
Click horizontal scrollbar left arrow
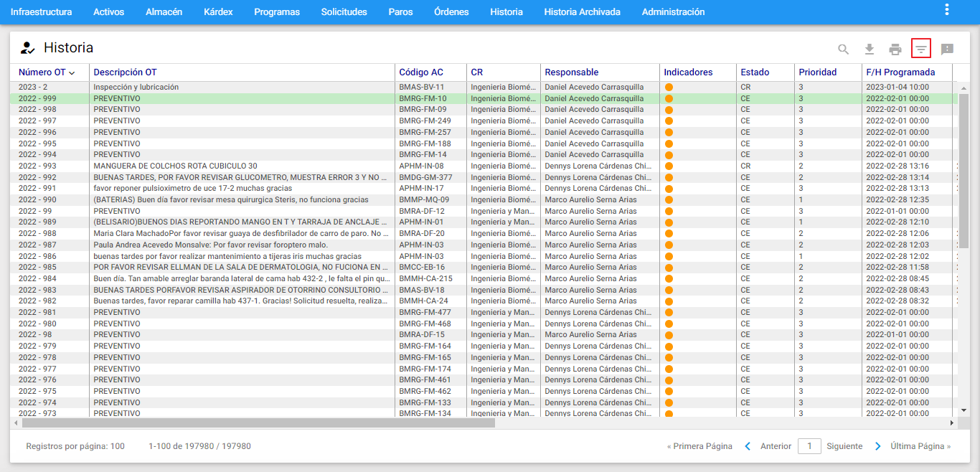pyautogui.click(x=16, y=423)
